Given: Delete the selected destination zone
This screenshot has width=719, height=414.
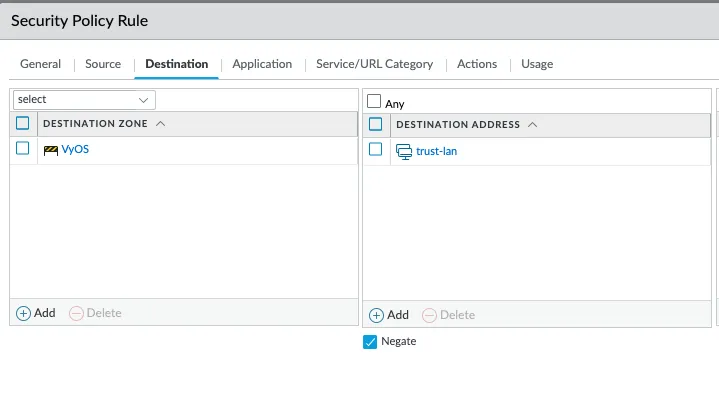Looking at the screenshot, I should tap(95, 313).
